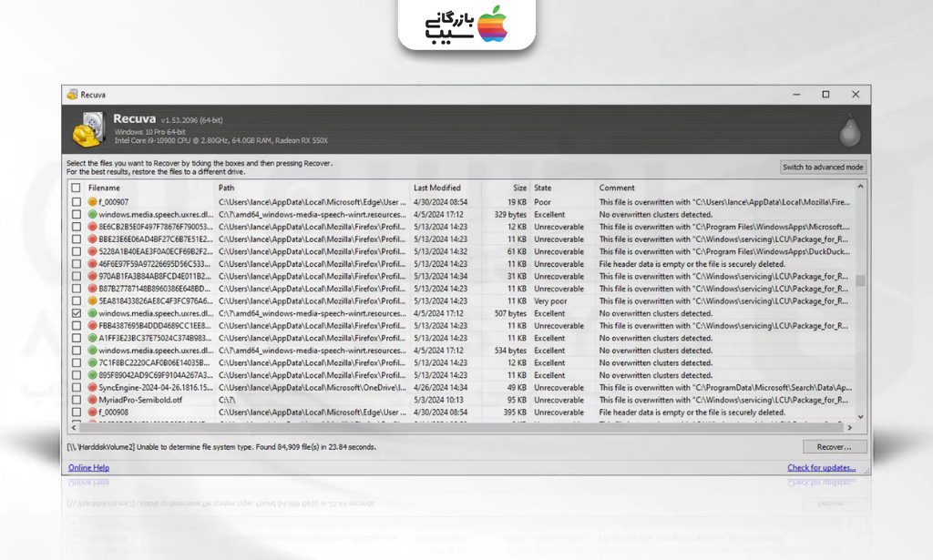Click the Recover... button

[x=835, y=447]
